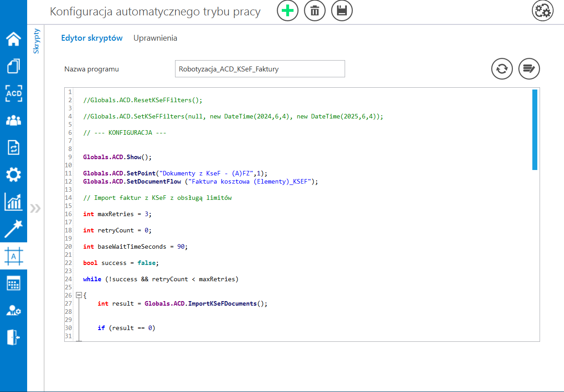Click the logout door sidebar icon
Image resolution: width=564 pixels, height=392 pixels.
pyautogui.click(x=14, y=337)
